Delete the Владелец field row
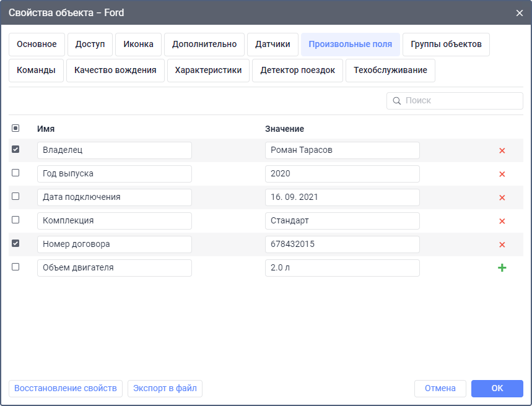 tap(502, 150)
